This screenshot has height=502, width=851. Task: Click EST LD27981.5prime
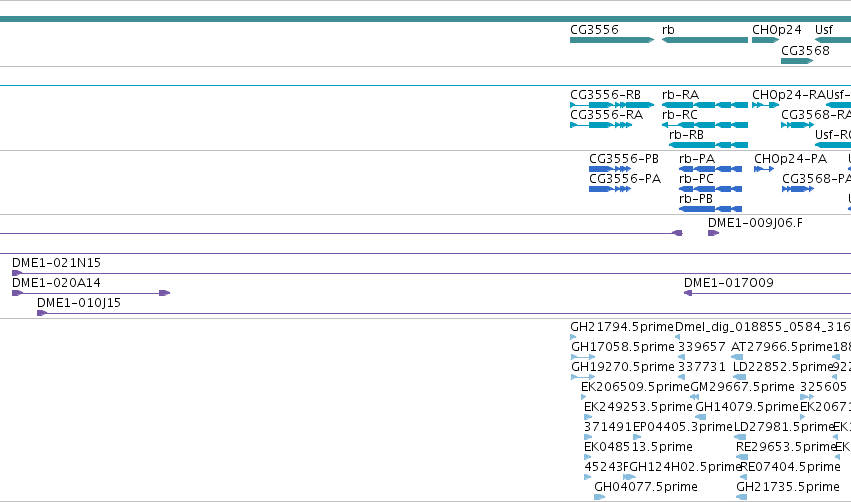coord(740,436)
